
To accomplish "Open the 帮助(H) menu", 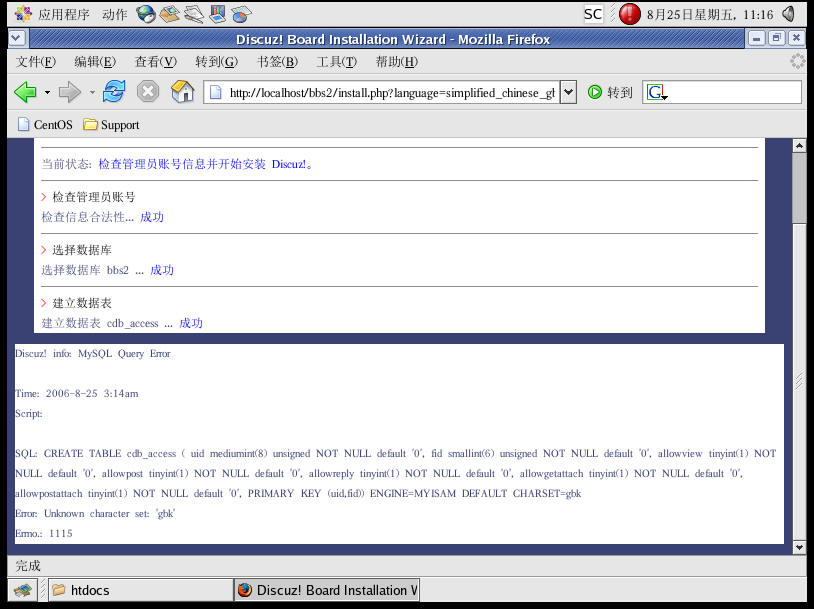I will 397,62.
